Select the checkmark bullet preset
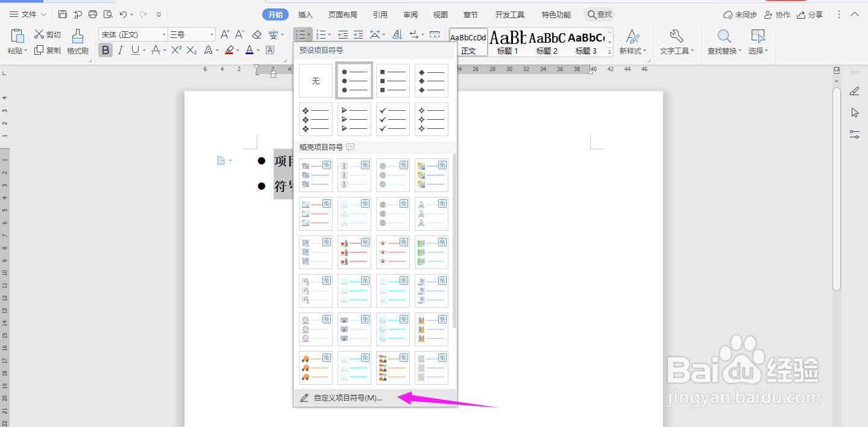This screenshot has height=427, width=868. [x=393, y=119]
